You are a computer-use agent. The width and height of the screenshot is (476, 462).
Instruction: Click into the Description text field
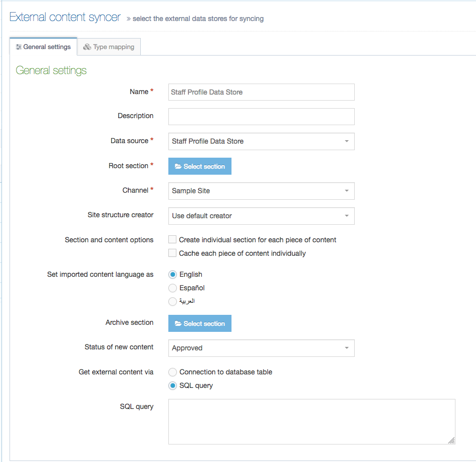tap(261, 117)
